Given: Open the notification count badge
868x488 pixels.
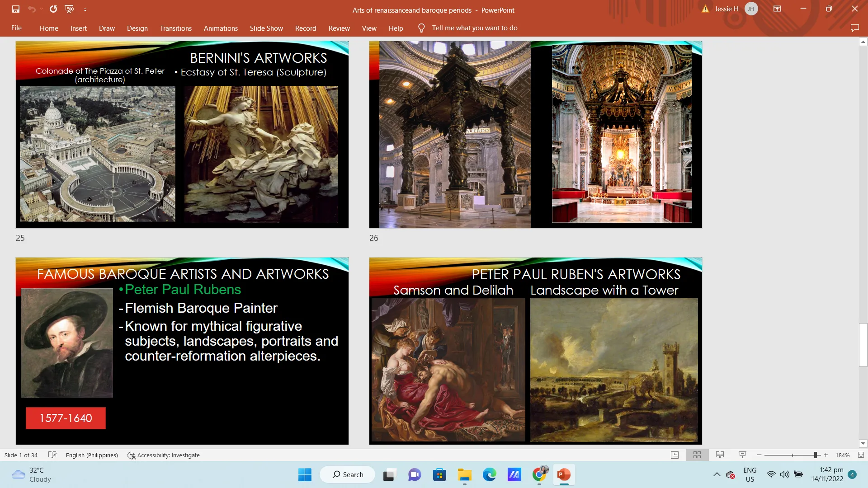Looking at the screenshot, I should (x=852, y=474).
